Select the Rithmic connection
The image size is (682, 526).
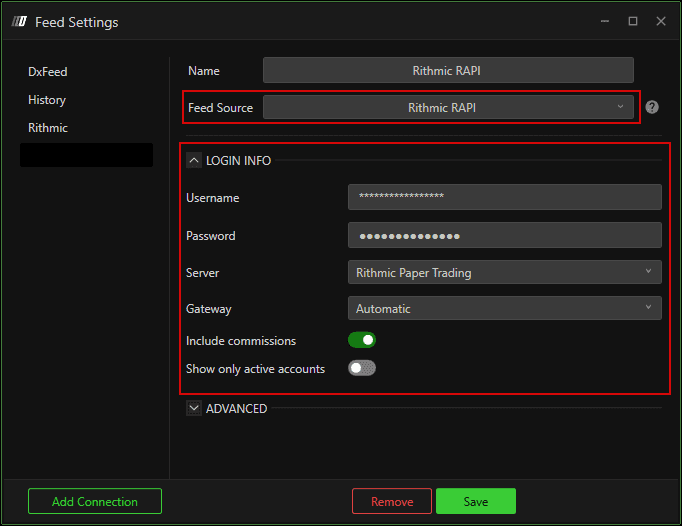click(48, 128)
